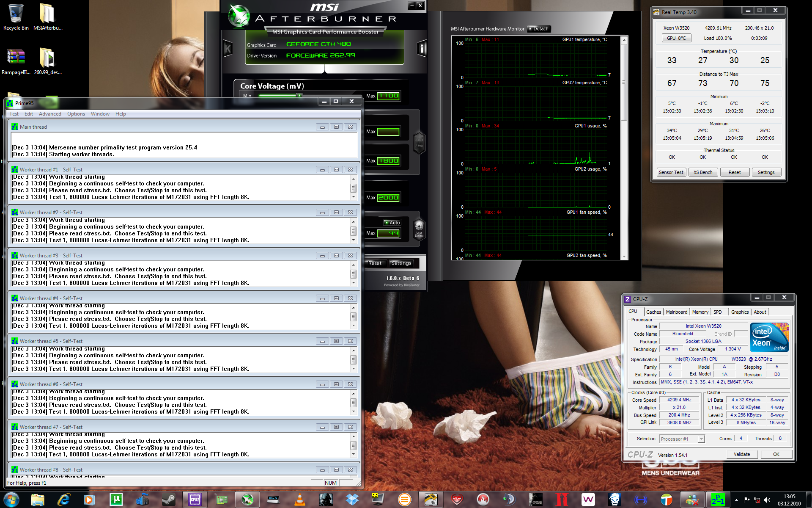
Task: Open Prime95 Test menu
Action: [x=14, y=114]
